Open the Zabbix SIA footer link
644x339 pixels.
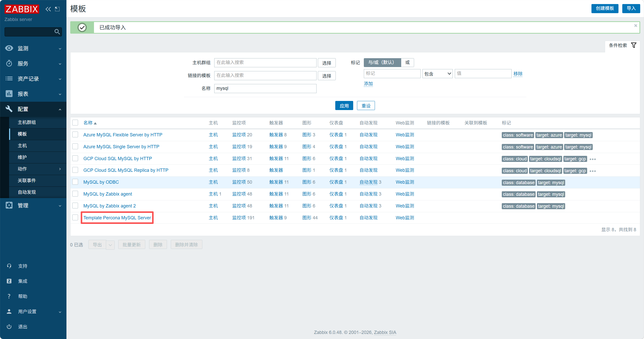(385, 332)
